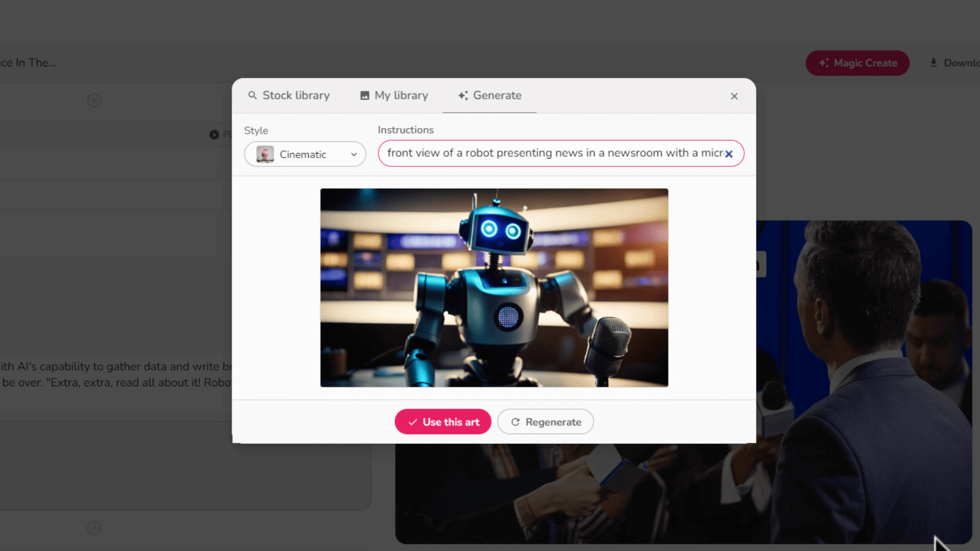This screenshot has width=980, height=551.
Task: Click the play icon beside the scene label
Action: point(214,134)
